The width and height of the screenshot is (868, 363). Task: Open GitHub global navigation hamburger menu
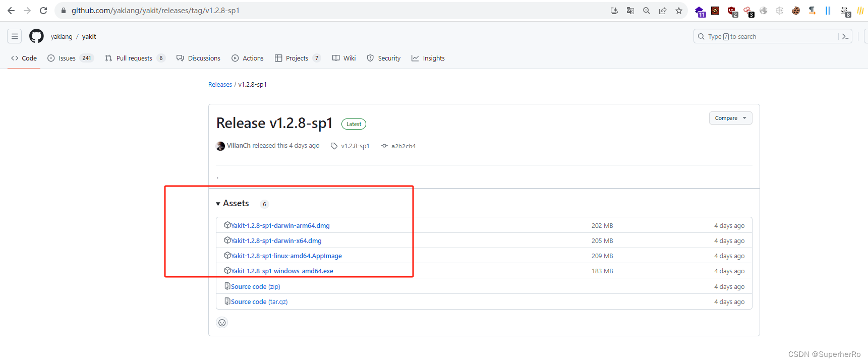point(15,36)
